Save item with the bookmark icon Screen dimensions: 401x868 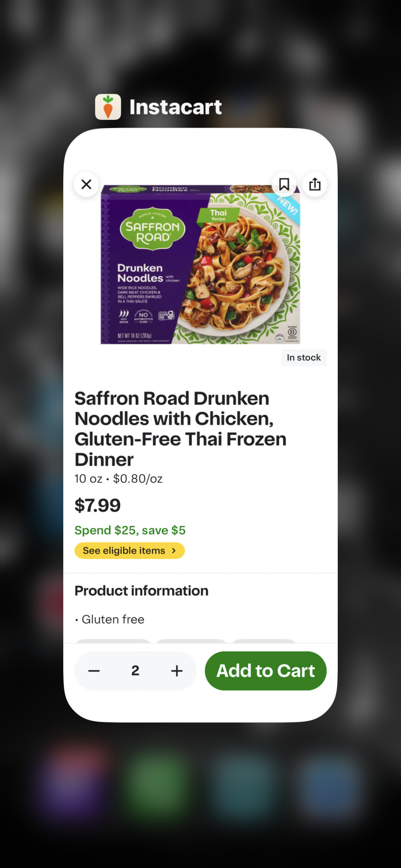(x=284, y=184)
